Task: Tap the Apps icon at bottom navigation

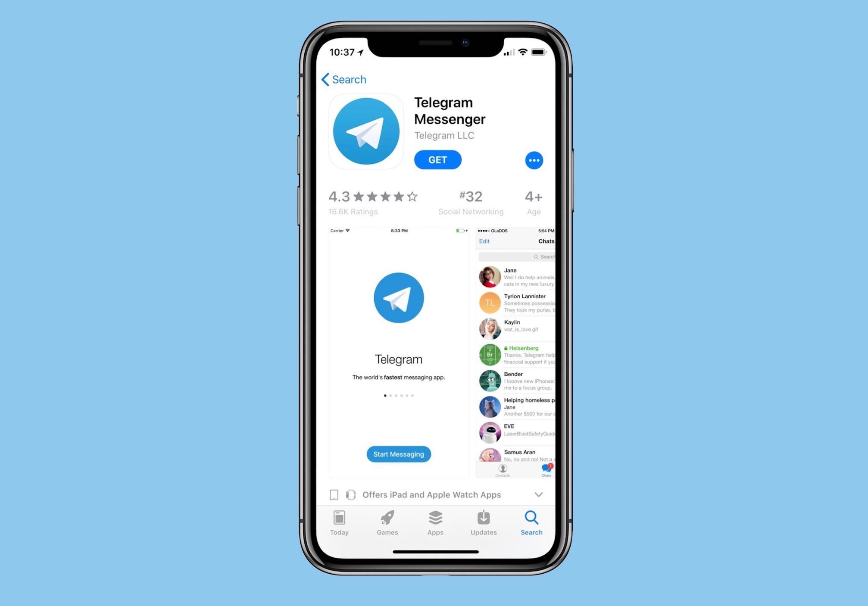Action: coord(434,519)
